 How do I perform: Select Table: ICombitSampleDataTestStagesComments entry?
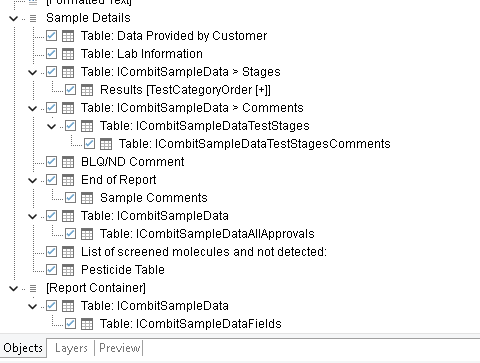(x=255, y=144)
